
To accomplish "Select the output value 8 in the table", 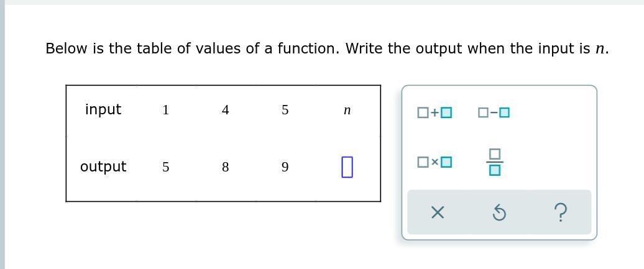I will 225,167.
